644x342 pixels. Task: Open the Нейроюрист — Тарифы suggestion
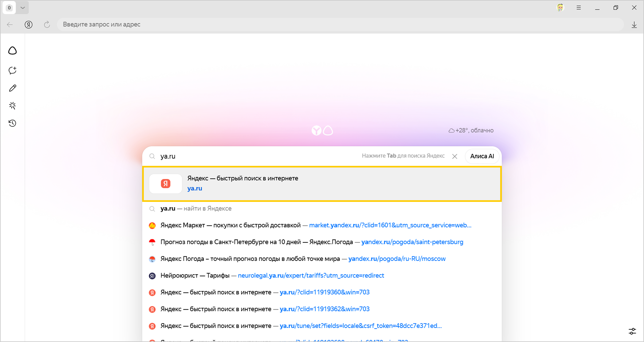point(322,276)
